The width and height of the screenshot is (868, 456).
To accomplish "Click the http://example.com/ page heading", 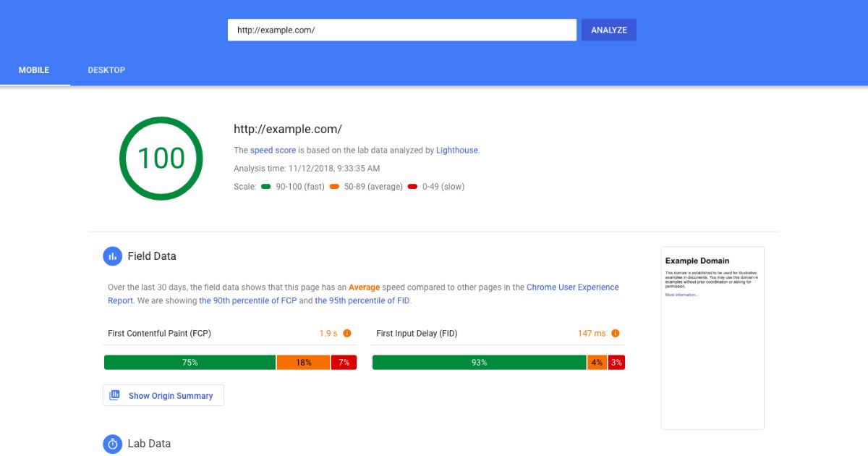I will point(287,130).
